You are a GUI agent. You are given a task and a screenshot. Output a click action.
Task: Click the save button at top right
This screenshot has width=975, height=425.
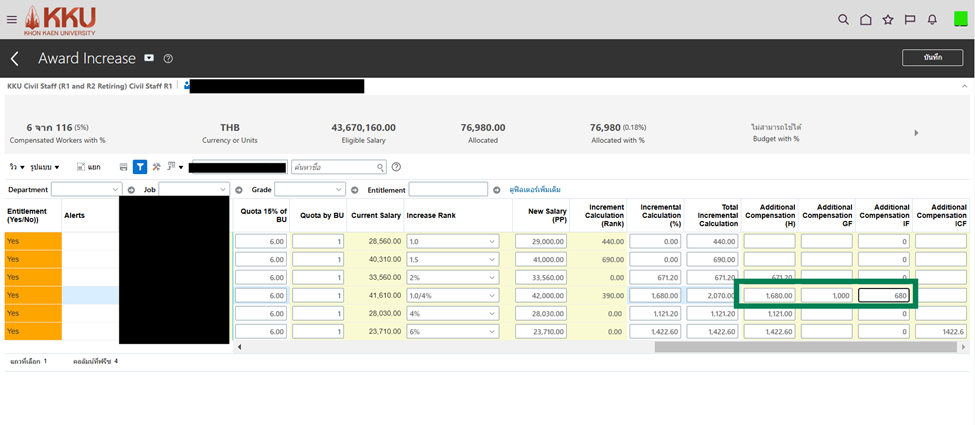pyautogui.click(x=932, y=58)
